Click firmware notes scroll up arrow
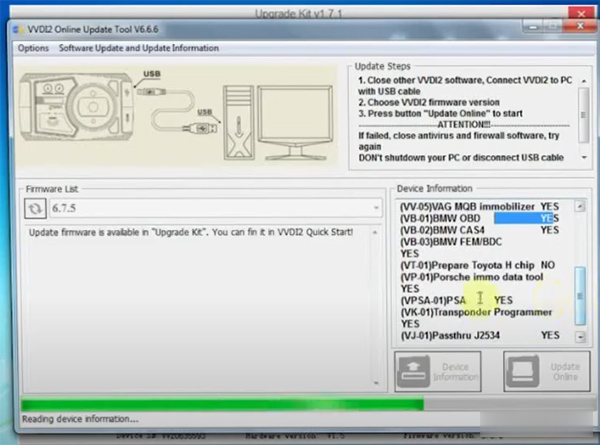Viewport: 600px width, 445px height. tap(375, 232)
